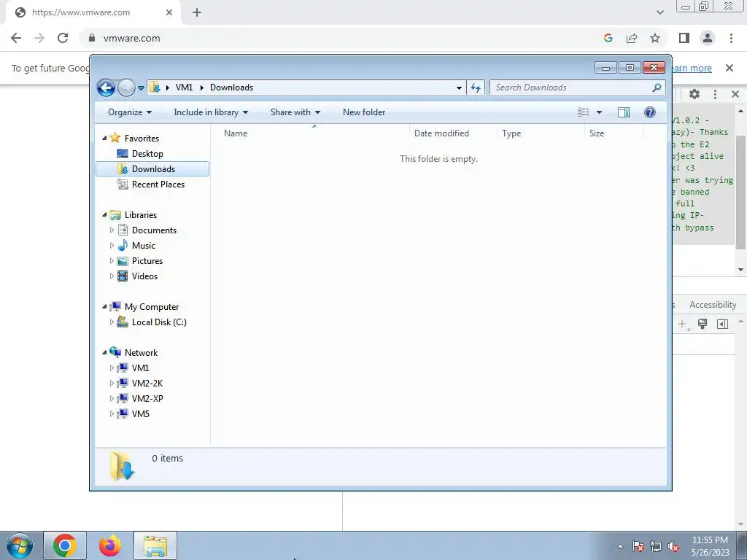Open the Videos library
Viewport: 747px width, 560px height.
pyautogui.click(x=144, y=276)
